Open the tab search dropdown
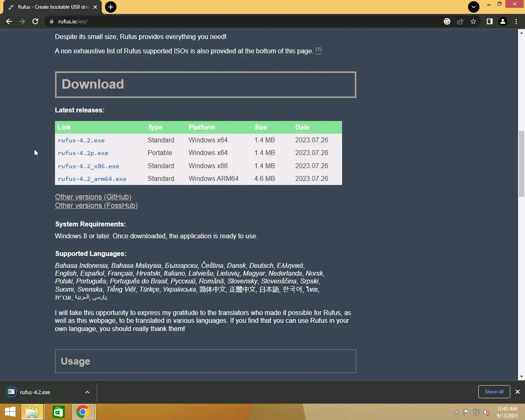525x420 pixels. click(474, 7)
